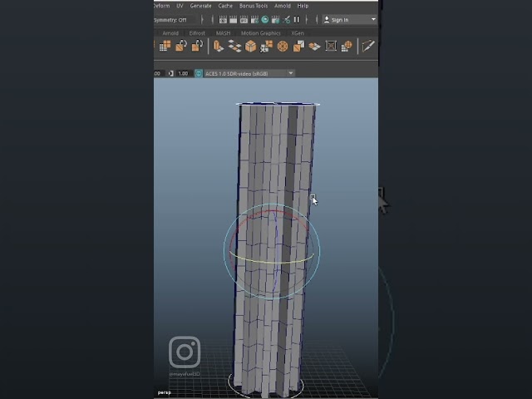Screen dimensions: 532x399
Task: Open the Bonus Tools menu
Action: [254, 6]
